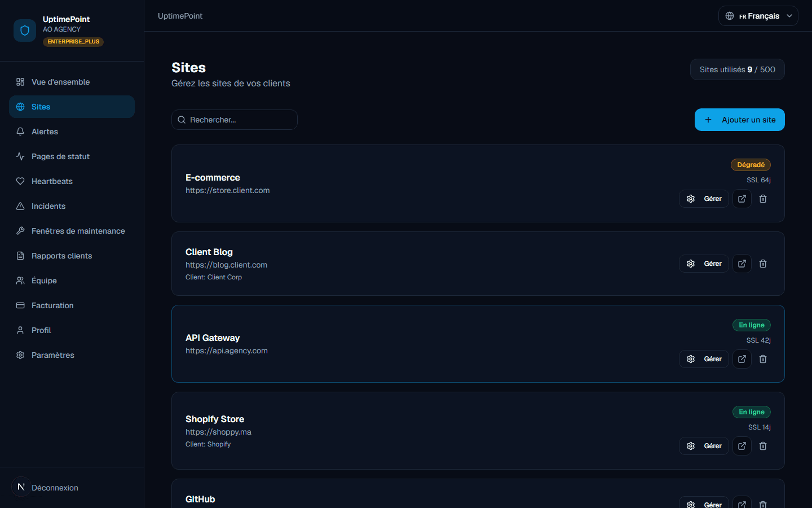
Task: Click the UptimePoint shield logo
Action: 25,30
